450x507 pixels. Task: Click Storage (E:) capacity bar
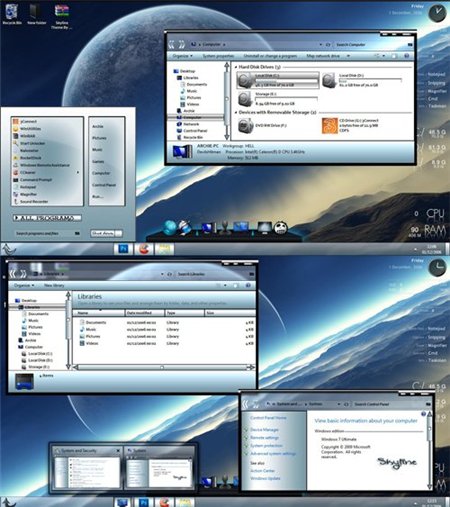286,99
